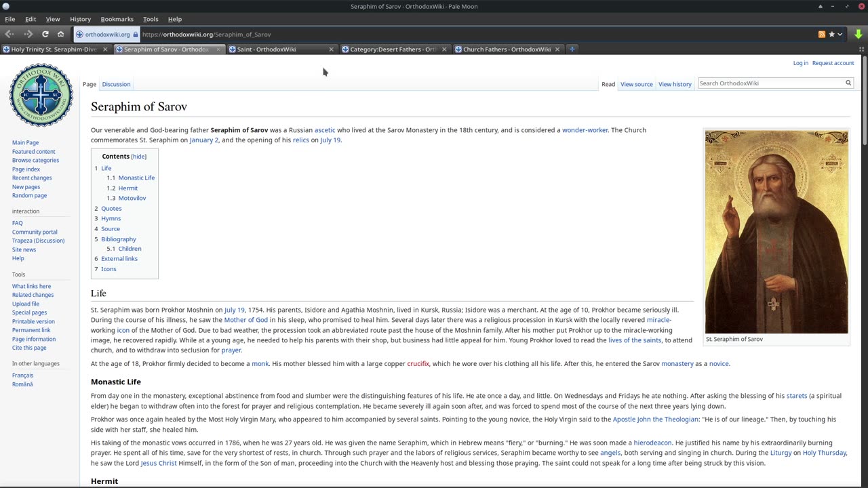Click the Request account link
868x488 pixels.
(x=833, y=63)
